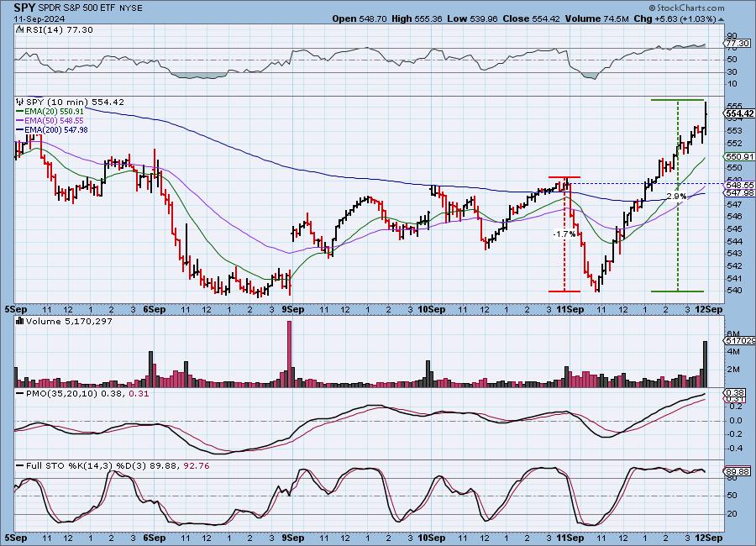Click the SPY (10 min) 554.42 legend
This screenshot has height=546, width=756.
(75, 102)
